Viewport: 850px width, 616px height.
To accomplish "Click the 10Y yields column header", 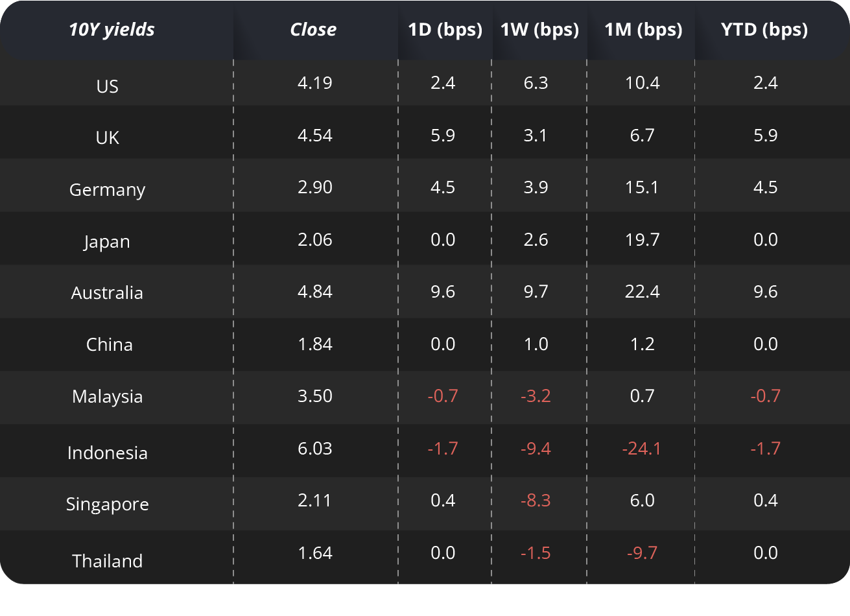I will pyautogui.click(x=112, y=30).
